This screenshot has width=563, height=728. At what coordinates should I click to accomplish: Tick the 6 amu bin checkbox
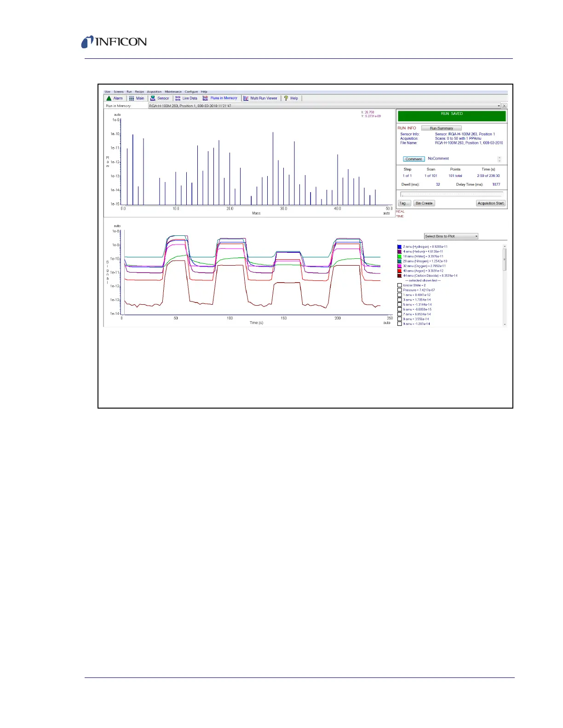pyautogui.click(x=400, y=309)
